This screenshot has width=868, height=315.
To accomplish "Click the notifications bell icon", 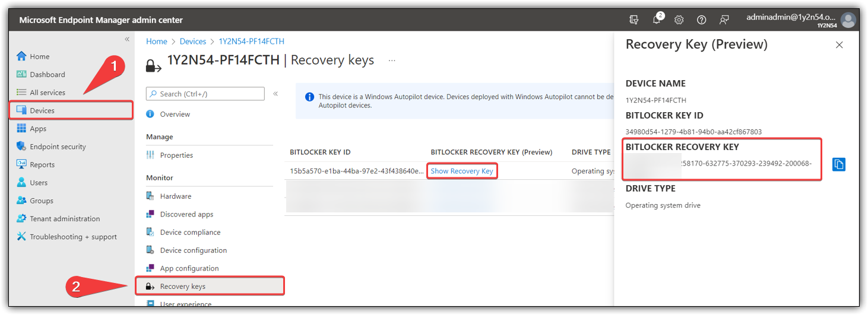I will pyautogui.click(x=657, y=20).
